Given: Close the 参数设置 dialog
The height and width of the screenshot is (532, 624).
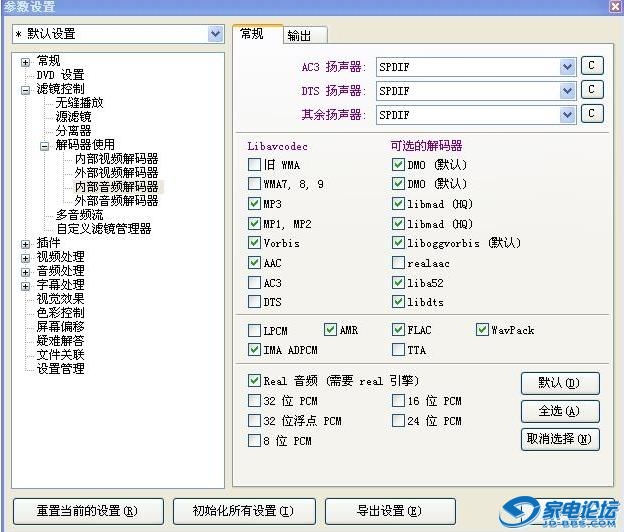Looking at the screenshot, I should pyautogui.click(x=616, y=6).
